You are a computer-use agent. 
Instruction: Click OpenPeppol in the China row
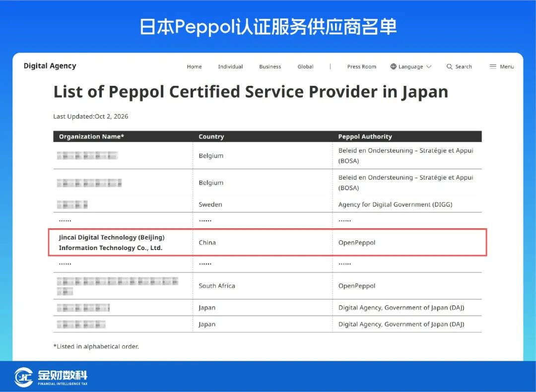tap(356, 242)
